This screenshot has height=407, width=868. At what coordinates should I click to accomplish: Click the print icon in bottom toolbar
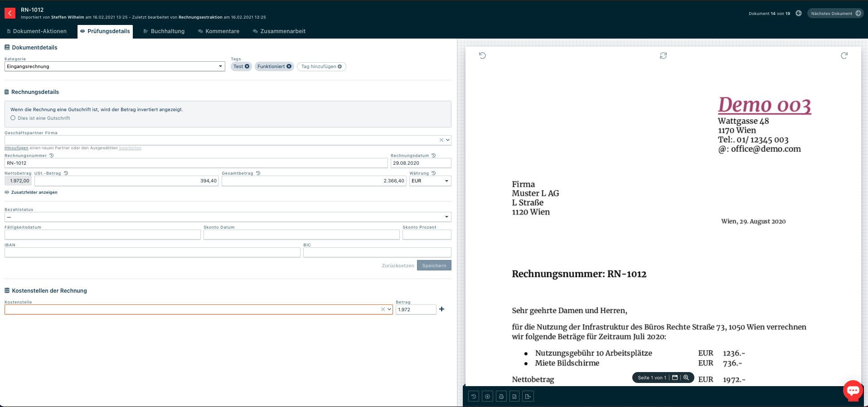(501, 397)
